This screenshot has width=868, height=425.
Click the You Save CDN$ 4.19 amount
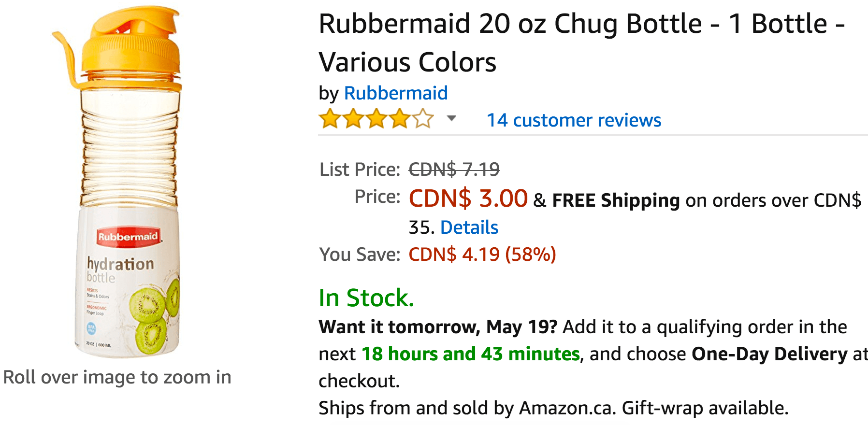pyautogui.click(x=482, y=255)
